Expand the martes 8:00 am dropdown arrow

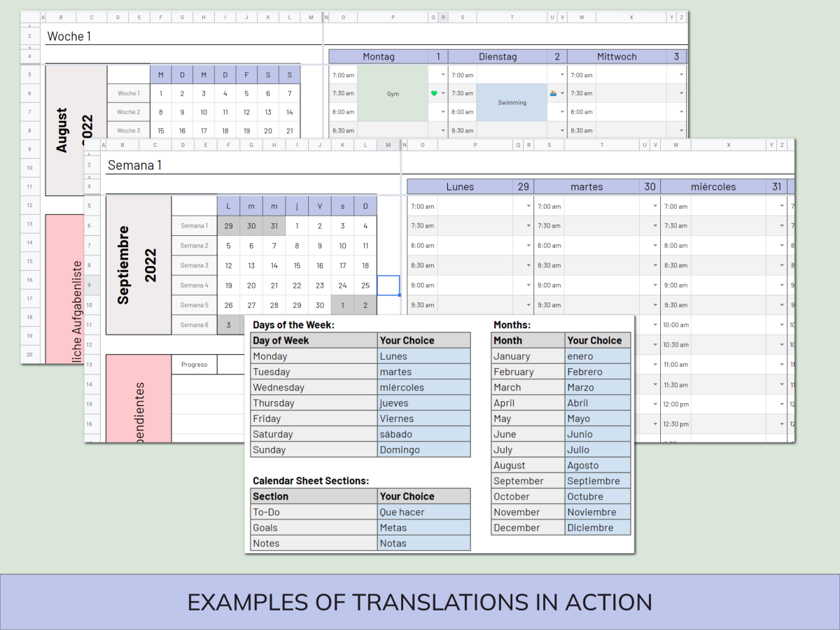[655, 246]
